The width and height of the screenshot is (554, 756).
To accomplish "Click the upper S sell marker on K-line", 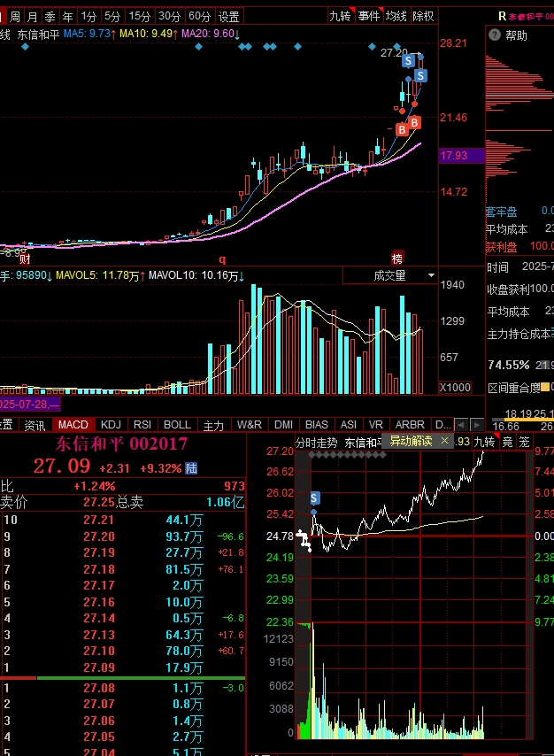I will click(408, 61).
